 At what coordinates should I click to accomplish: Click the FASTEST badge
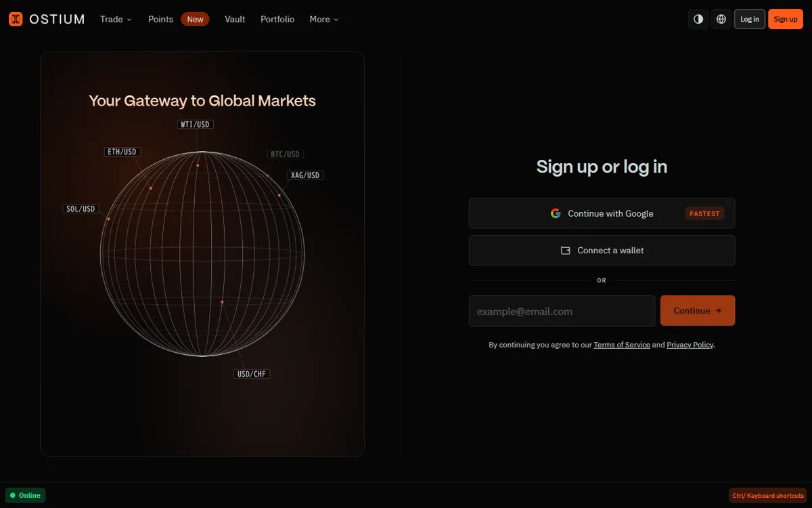click(x=704, y=213)
